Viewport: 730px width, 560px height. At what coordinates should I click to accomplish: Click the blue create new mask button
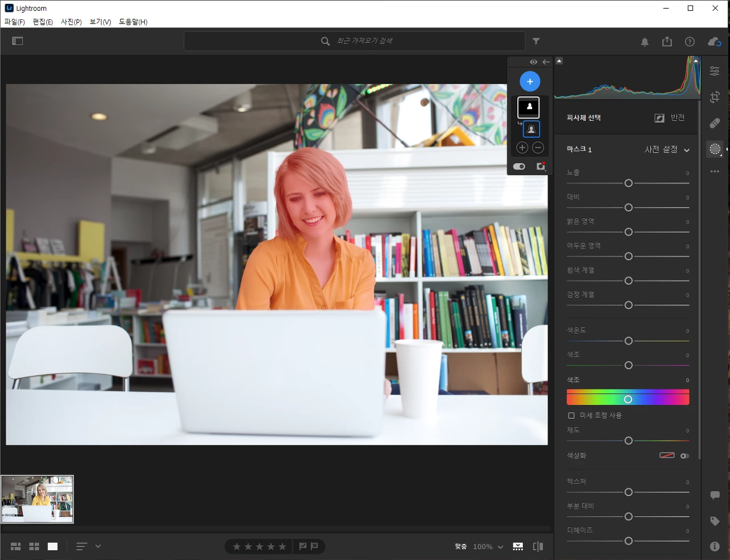(x=530, y=82)
